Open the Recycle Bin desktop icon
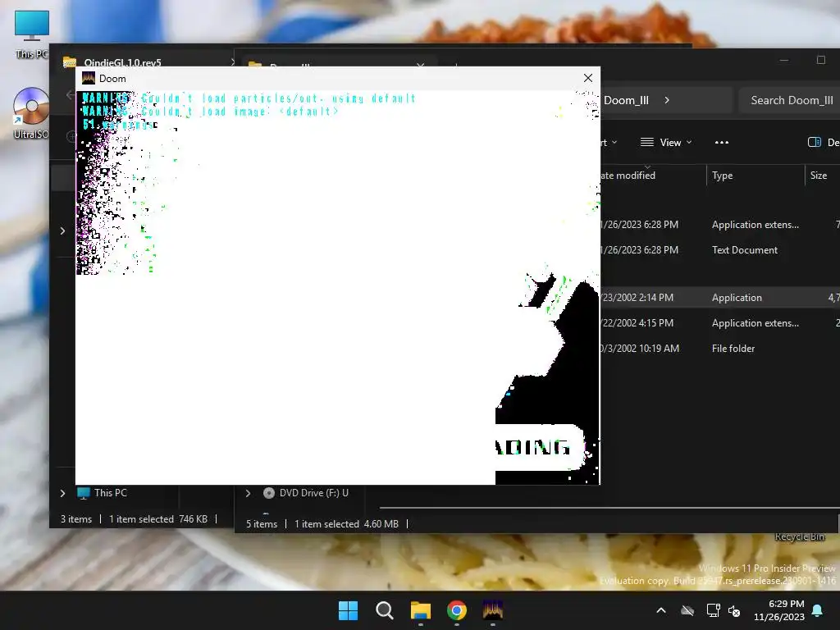 click(x=800, y=536)
